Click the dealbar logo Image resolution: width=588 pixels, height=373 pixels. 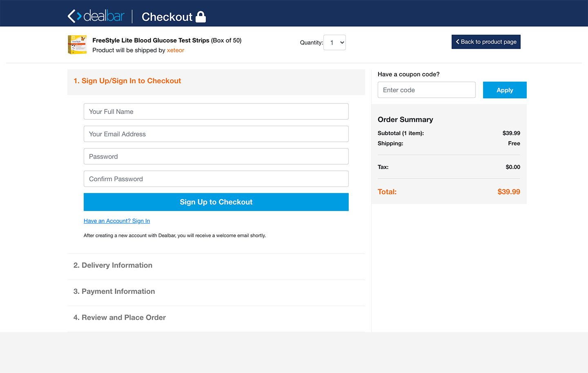[96, 16]
